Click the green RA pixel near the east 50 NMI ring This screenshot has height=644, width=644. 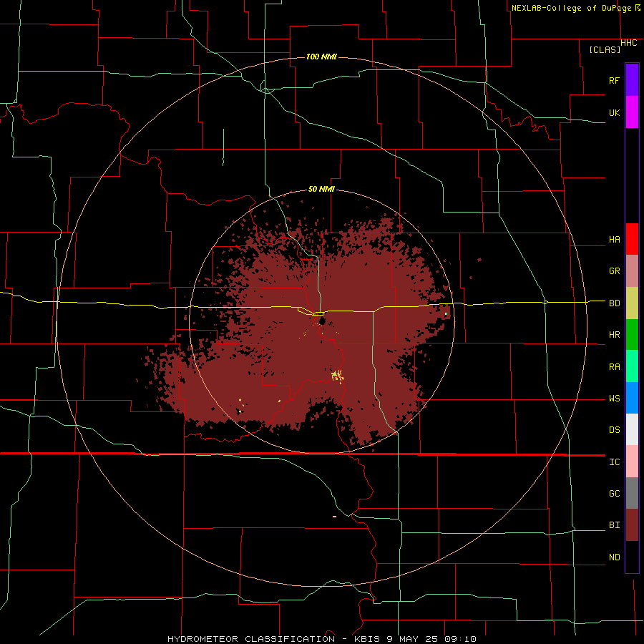(x=446, y=314)
